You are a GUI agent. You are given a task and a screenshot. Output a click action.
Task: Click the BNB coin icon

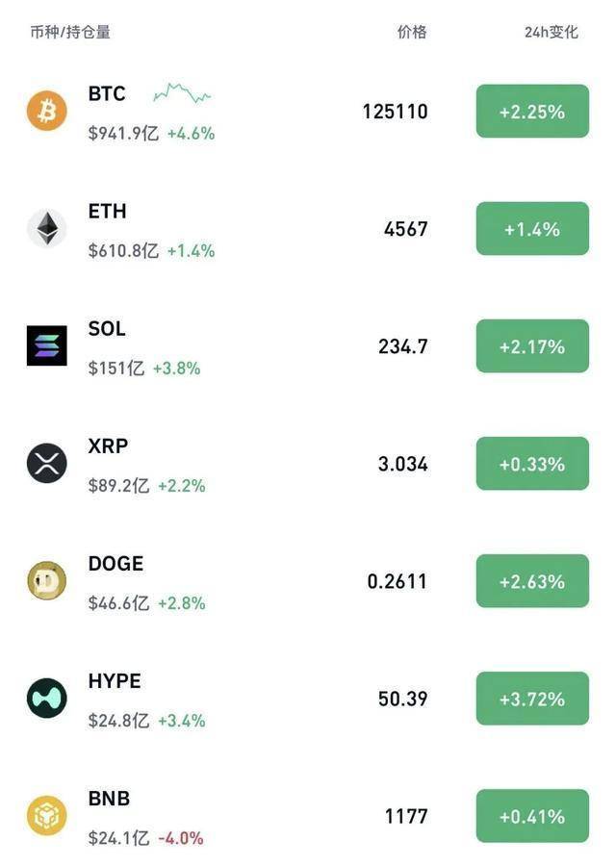pos(46,815)
